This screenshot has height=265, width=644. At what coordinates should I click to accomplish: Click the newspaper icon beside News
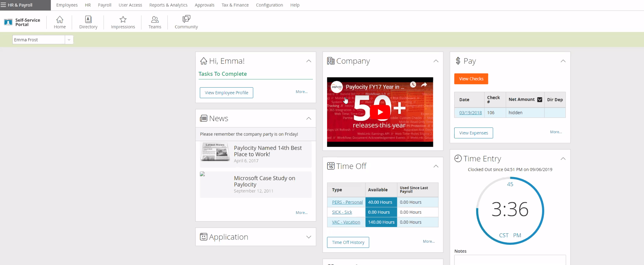click(204, 118)
